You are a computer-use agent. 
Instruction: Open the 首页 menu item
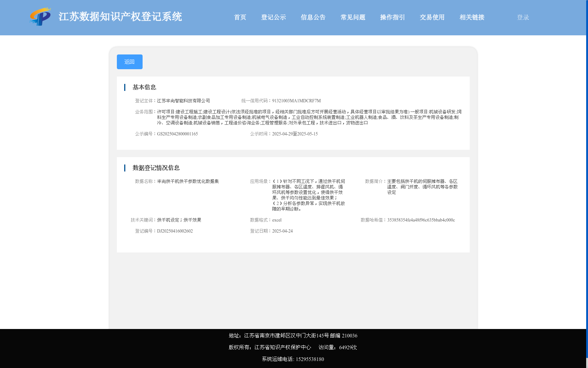pos(240,17)
